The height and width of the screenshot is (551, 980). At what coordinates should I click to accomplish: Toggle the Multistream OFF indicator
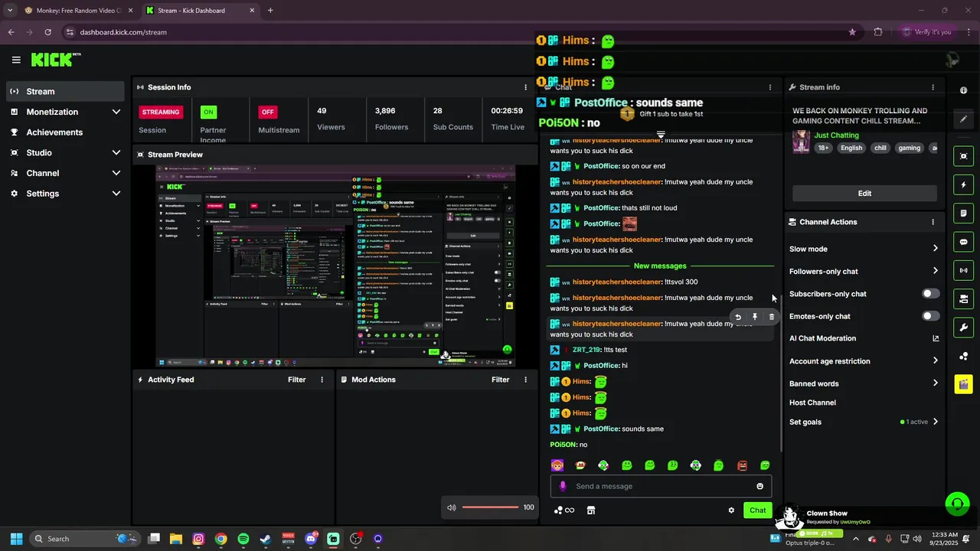pyautogui.click(x=267, y=112)
